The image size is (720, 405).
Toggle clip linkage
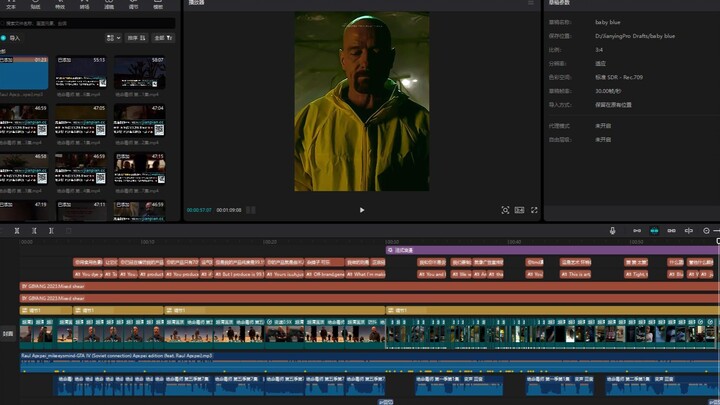click(671, 231)
